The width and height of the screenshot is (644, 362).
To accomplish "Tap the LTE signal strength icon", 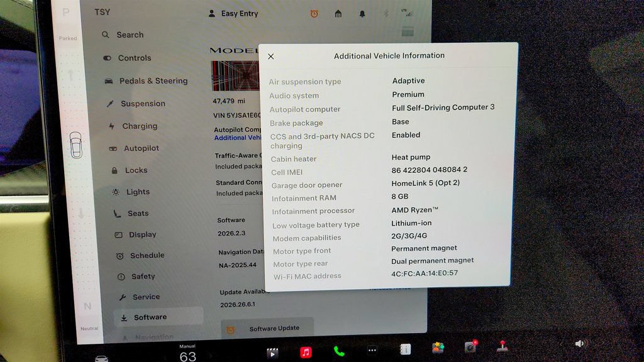I will 407,13.
